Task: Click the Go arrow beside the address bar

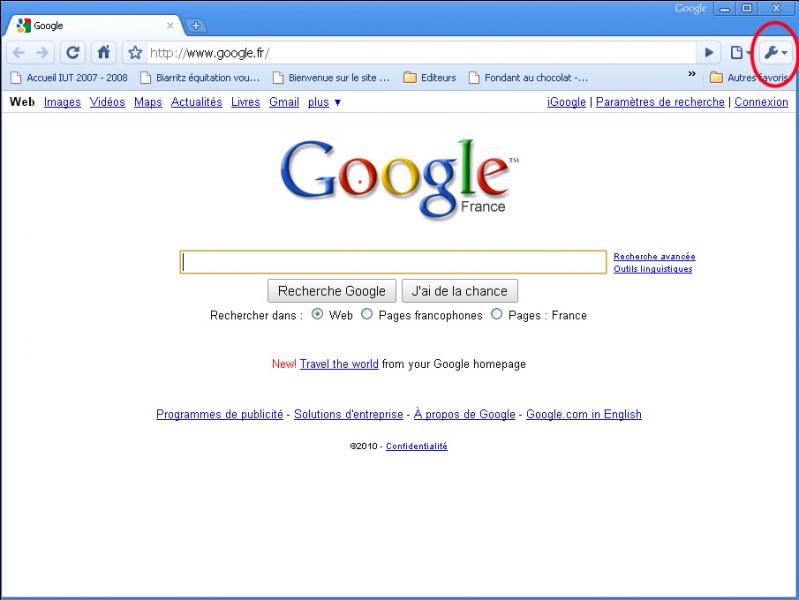Action: click(709, 53)
